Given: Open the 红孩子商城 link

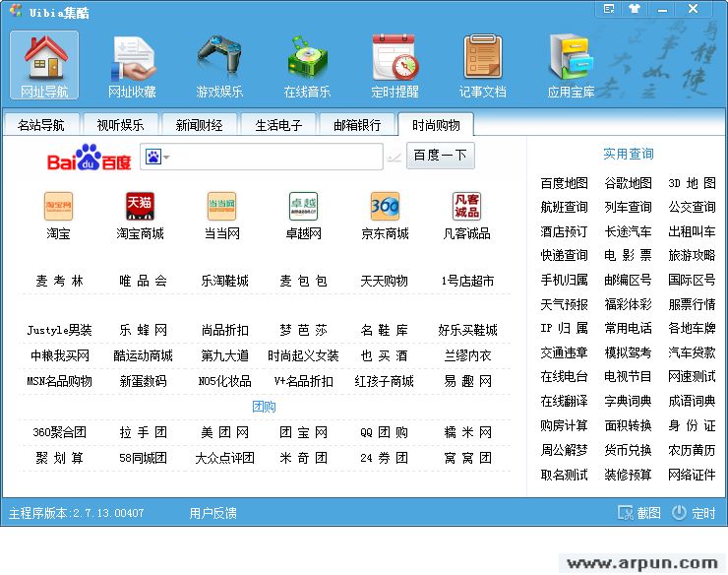Looking at the screenshot, I should (x=385, y=381).
